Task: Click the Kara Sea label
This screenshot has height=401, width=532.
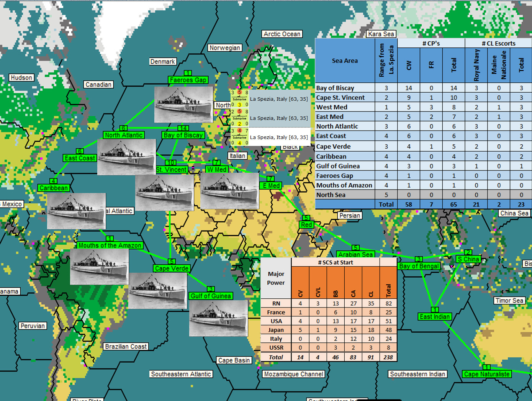Action: 381,34
